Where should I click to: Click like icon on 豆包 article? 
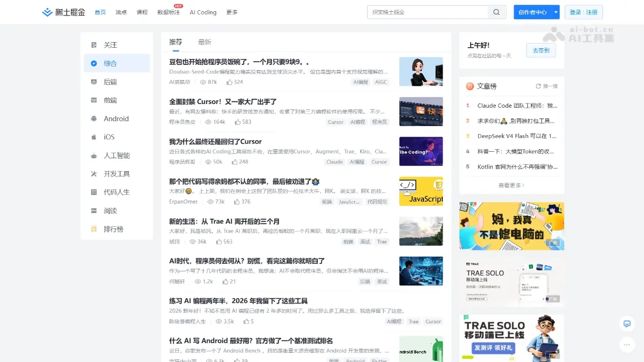click(229, 82)
